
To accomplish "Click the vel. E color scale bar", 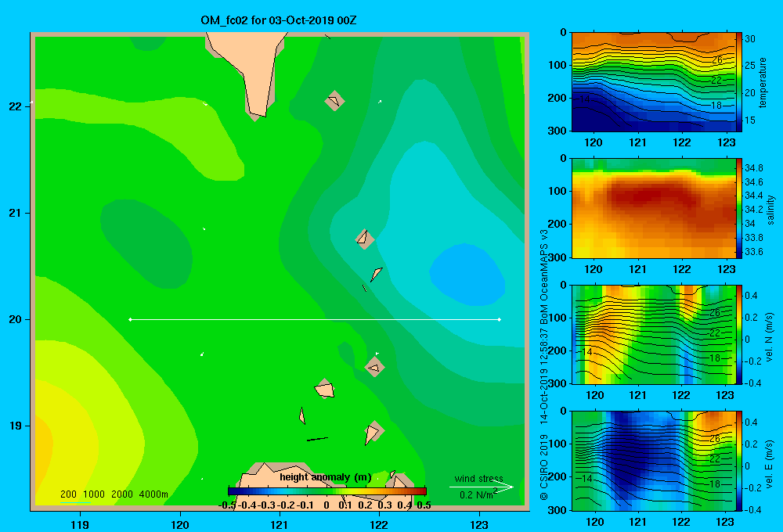I will 739,461.
